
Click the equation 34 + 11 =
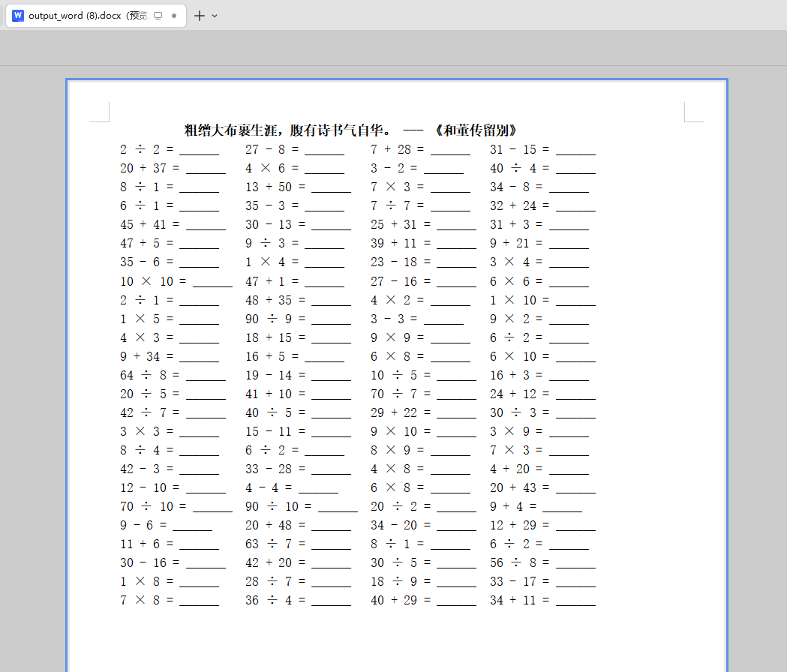click(x=520, y=600)
